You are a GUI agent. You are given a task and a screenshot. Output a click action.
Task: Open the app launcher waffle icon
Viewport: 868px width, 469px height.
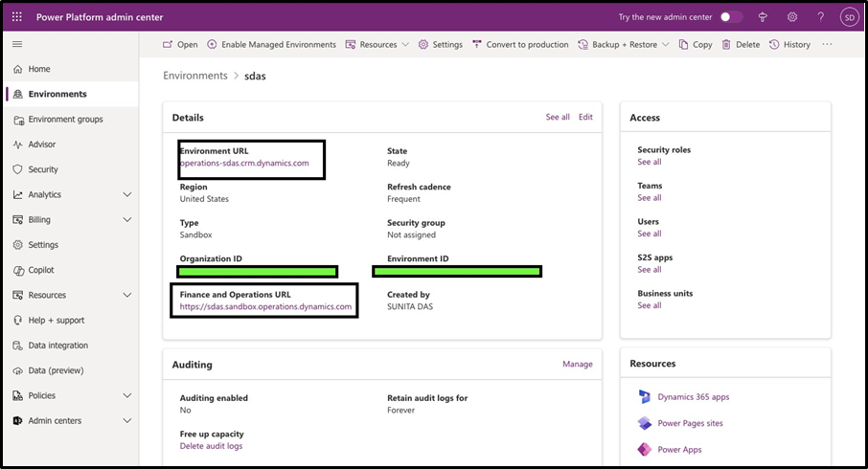[x=17, y=17]
